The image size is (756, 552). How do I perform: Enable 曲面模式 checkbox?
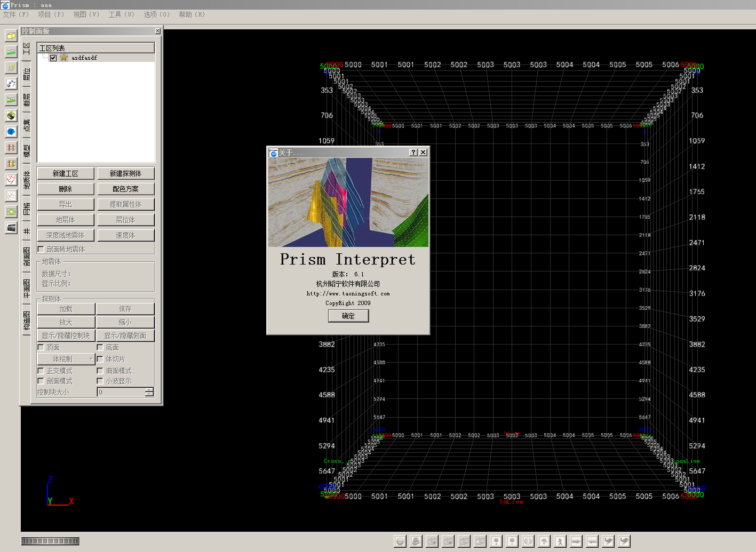[100, 371]
